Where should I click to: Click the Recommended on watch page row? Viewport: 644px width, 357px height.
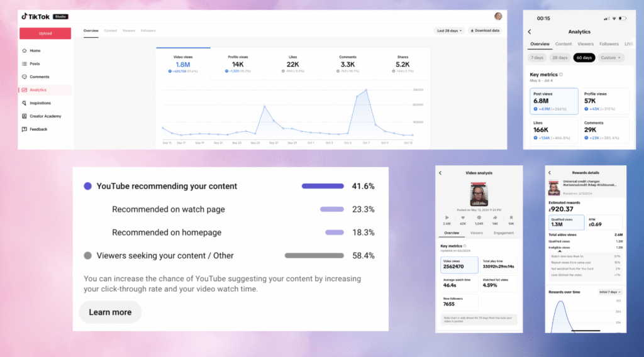coord(243,209)
